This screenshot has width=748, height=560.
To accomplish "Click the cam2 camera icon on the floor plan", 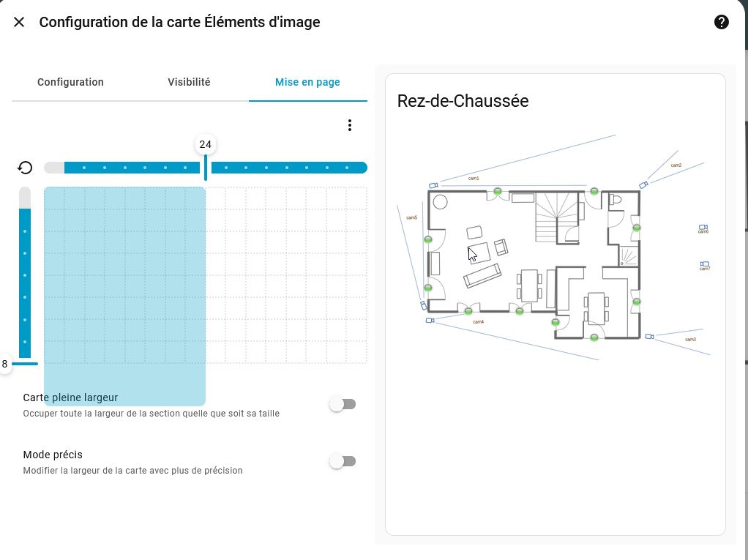I will [x=643, y=185].
